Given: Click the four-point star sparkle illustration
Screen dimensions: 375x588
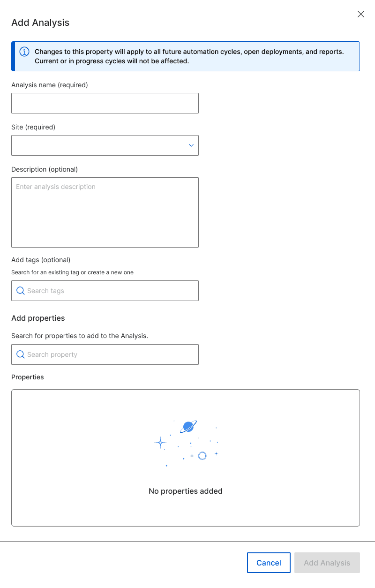Looking at the screenshot, I should tap(160, 442).
